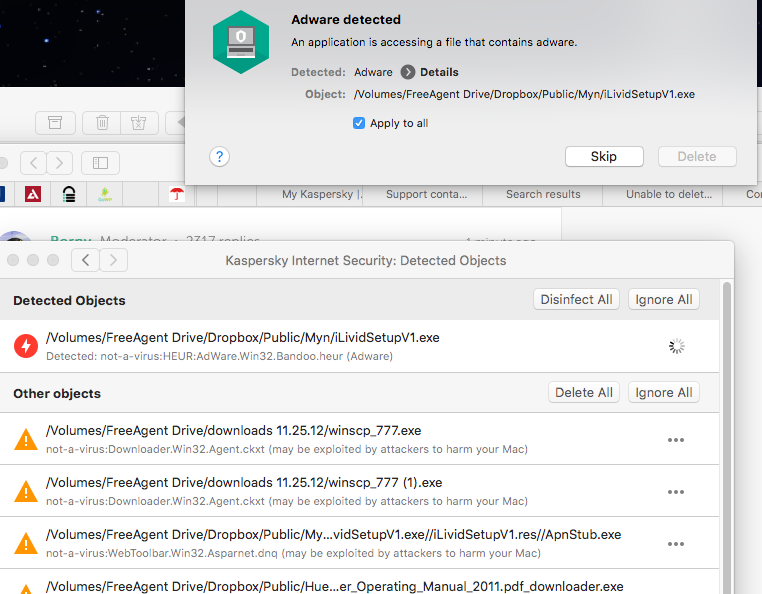The width and height of the screenshot is (762, 594).
Task: Click red lightning icon for iLividSetupV1.exe
Action: coord(26,346)
